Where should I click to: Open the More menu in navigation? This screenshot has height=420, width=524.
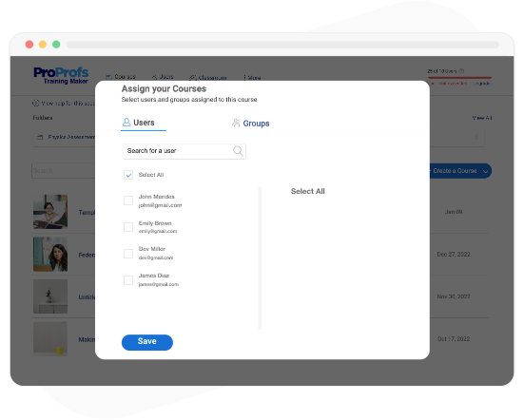tap(252, 78)
